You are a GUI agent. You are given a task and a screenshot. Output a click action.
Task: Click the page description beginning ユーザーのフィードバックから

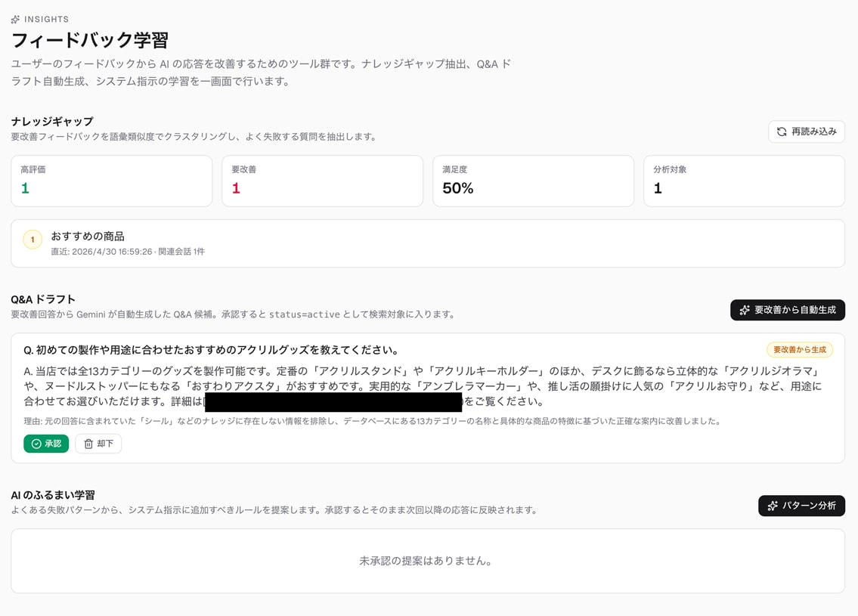coord(261,73)
